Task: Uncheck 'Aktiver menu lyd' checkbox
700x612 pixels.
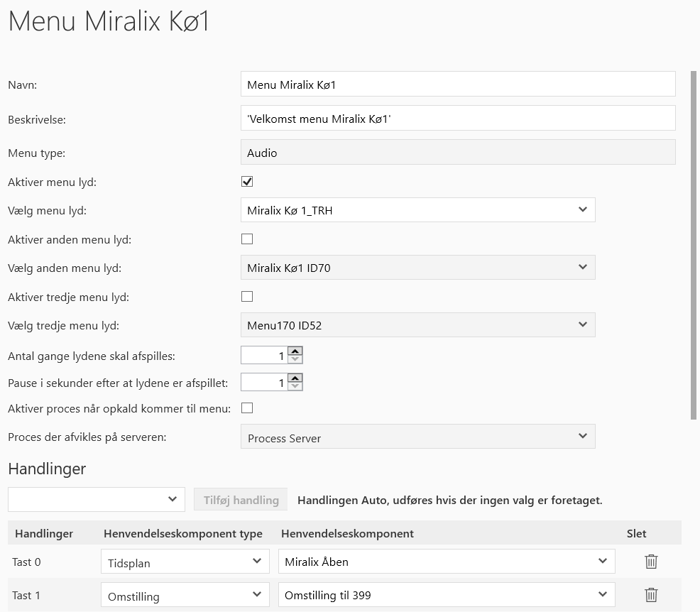Action: click(x=247, y=182)
